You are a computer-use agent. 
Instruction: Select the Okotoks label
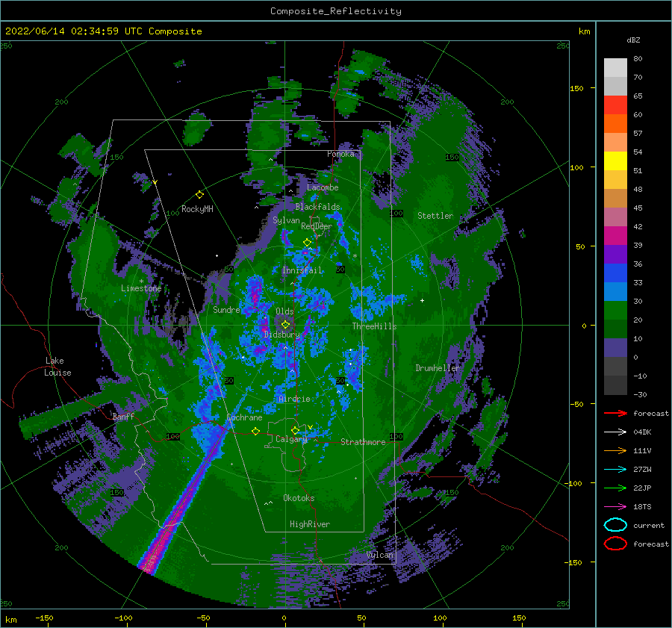(299, 498)
